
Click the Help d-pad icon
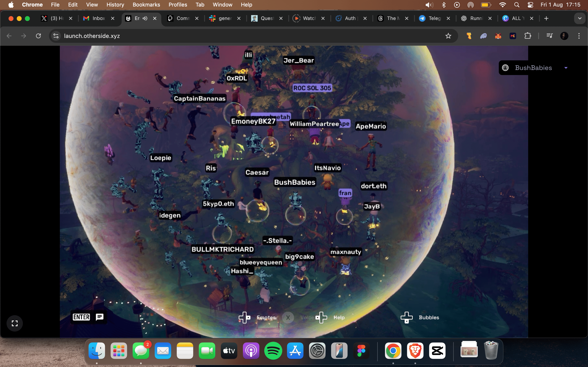point(321,318)
